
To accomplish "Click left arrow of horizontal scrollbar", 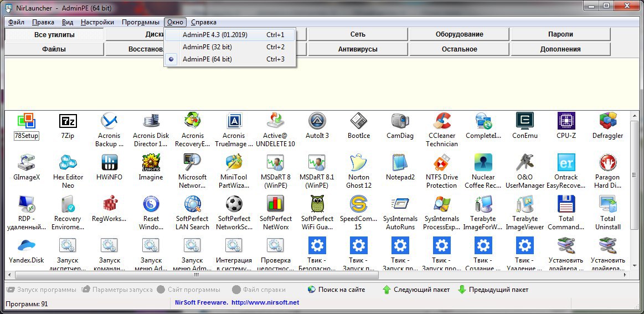I will tap(9, 275).
